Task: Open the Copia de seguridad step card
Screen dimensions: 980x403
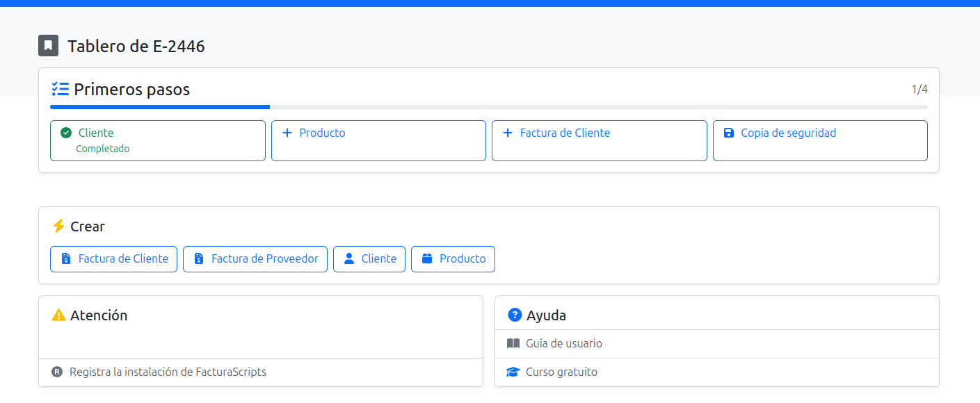Action: [x=820, y=140]
